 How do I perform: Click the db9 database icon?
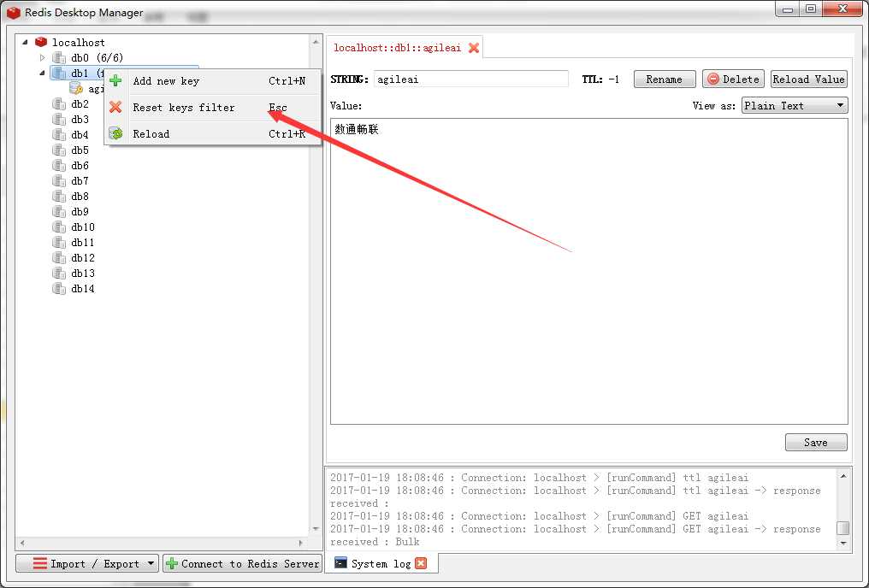click(x=59, y=211)
